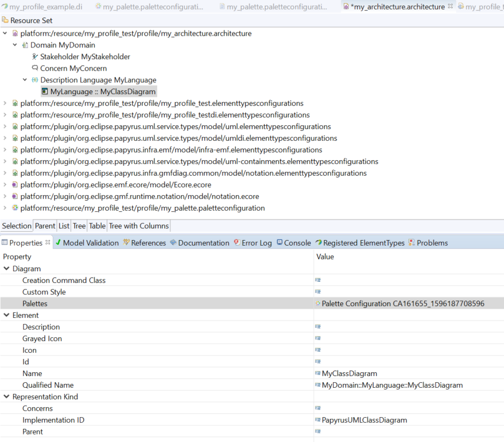Collapse the Domain MyDomain tree node
The height and width of the screenshot is (442, 504).
pos(15,45)
